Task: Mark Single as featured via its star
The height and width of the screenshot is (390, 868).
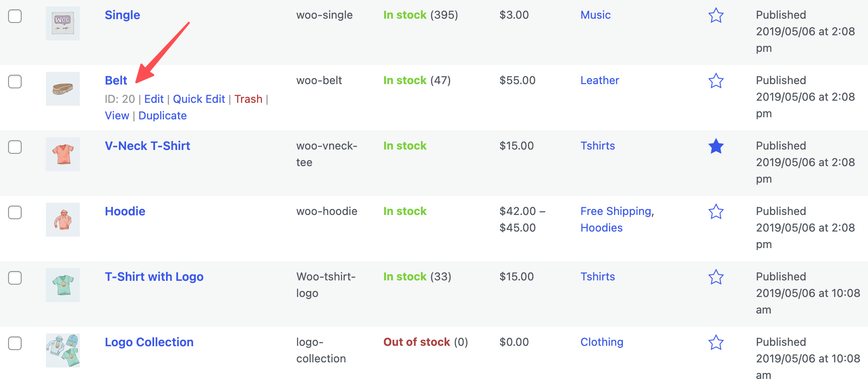Action: [716, 16]
